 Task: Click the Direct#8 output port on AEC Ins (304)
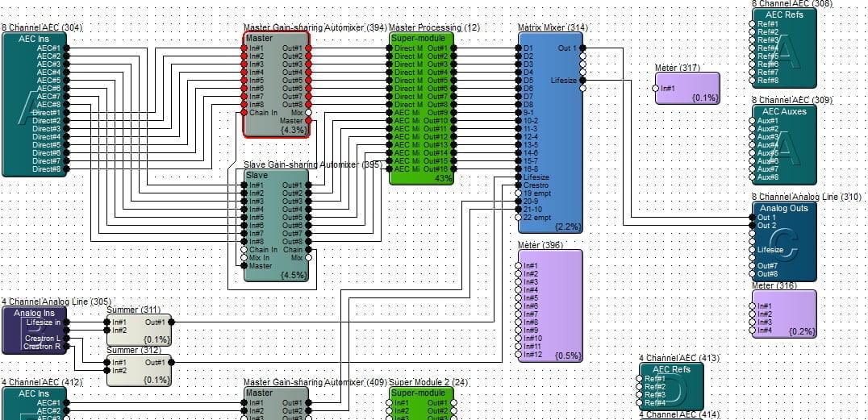click(66, 168)
